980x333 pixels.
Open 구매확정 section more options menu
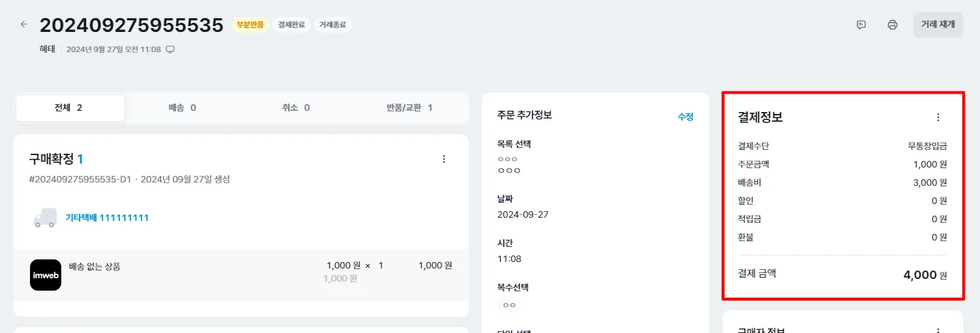point(444,159)
